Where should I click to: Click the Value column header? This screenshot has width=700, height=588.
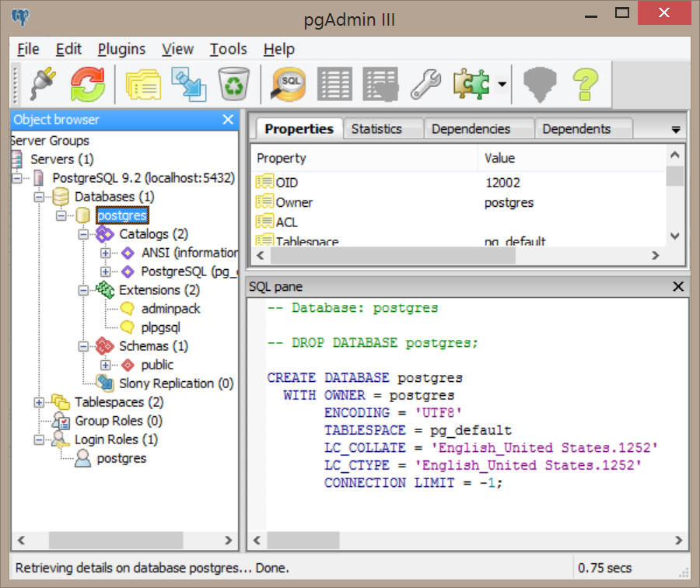(572, 158)
